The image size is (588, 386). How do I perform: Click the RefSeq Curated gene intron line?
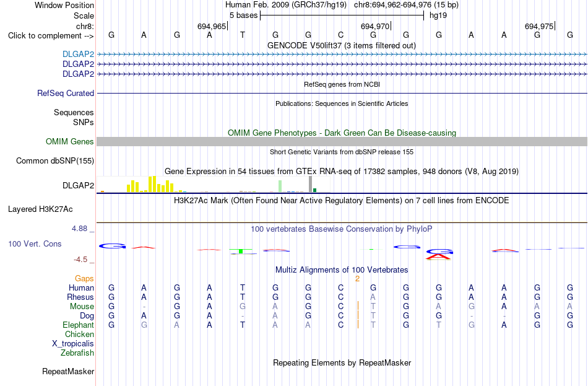pyautogui.click(x=342, y=93)
